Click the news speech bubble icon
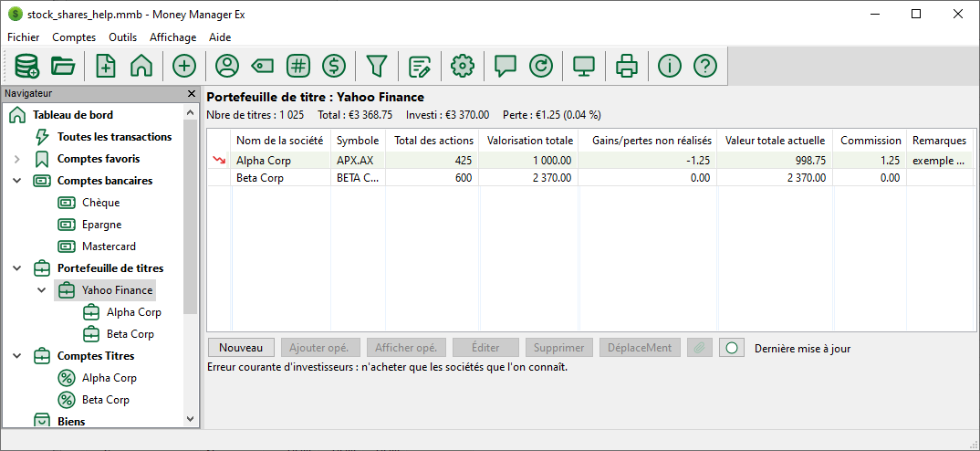This screenshot has width=980, height=451. (x=505, y=66)
